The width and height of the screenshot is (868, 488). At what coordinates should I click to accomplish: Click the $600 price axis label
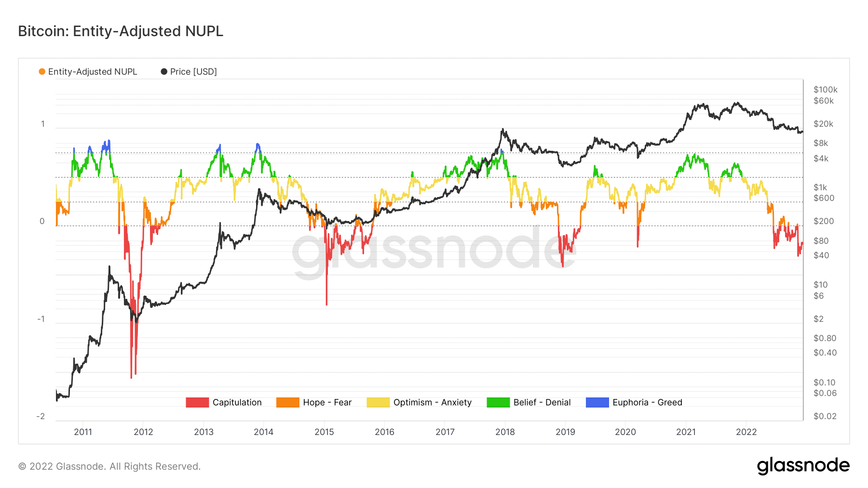pos(824,198)
